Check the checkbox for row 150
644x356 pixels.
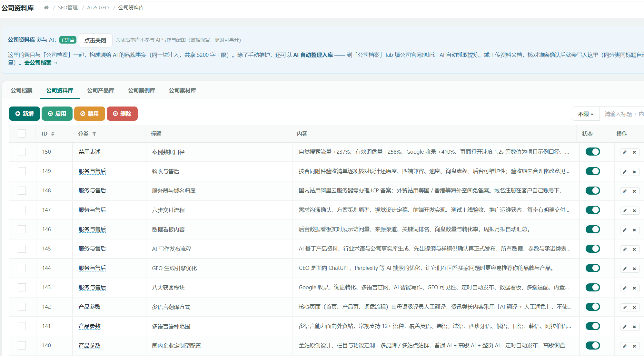pos(22,152)
